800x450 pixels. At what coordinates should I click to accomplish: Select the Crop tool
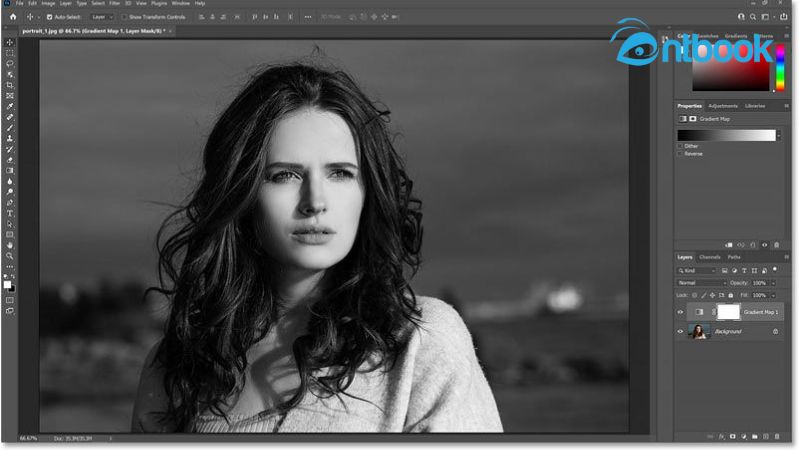[x=10, y=85]
